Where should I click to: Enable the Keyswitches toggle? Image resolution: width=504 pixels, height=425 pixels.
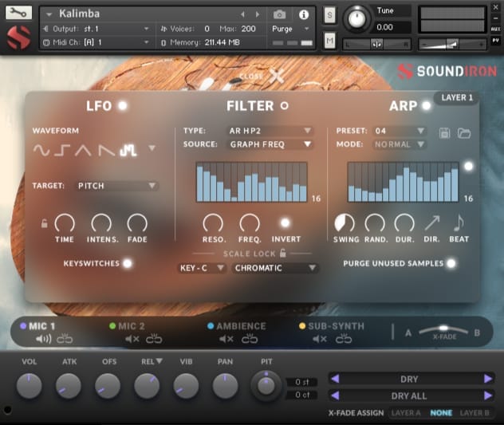pyautogui.click(x=126, y=262)
